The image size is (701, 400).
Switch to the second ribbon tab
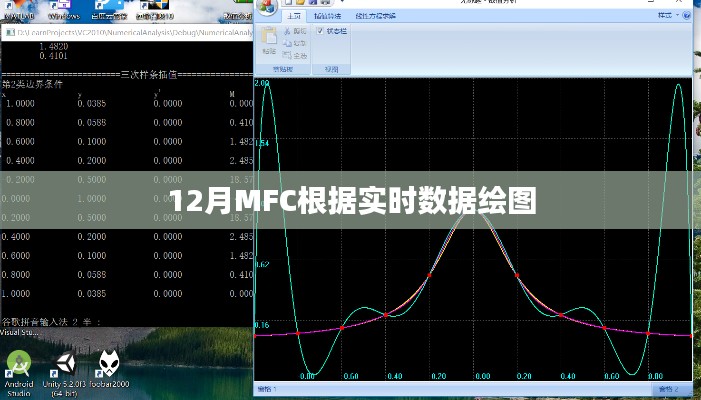pyautogui.click(x=327, y=17)
